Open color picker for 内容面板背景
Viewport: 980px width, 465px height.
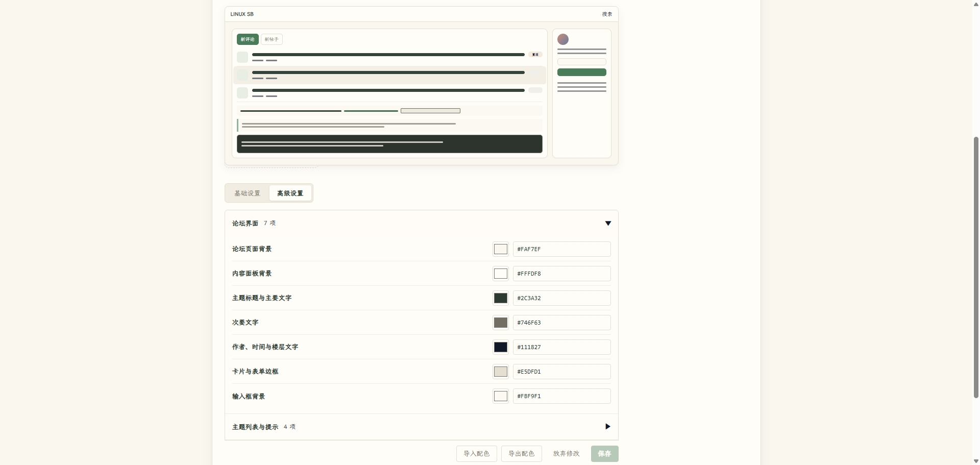[x=501, y=274]
